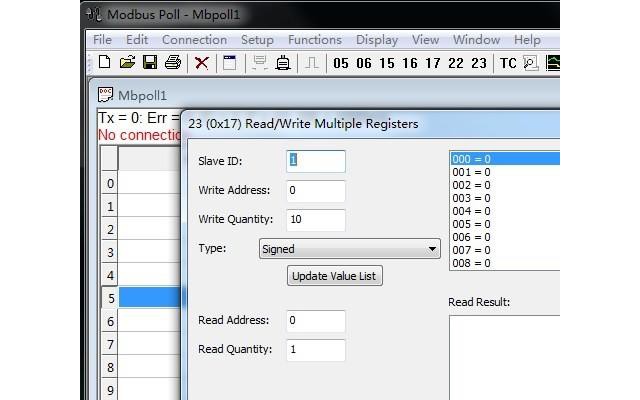Viewport: 640px width, 400px height.
Task: Click the red X delete icon
Action: click(202, 63)
